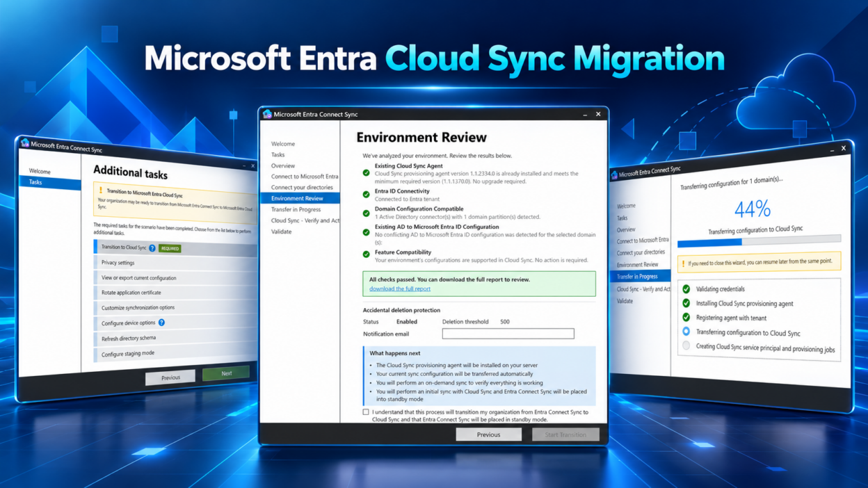
Task: Select Transfer in Progress in right window sidebar
Action: click(x=640, y=277)
